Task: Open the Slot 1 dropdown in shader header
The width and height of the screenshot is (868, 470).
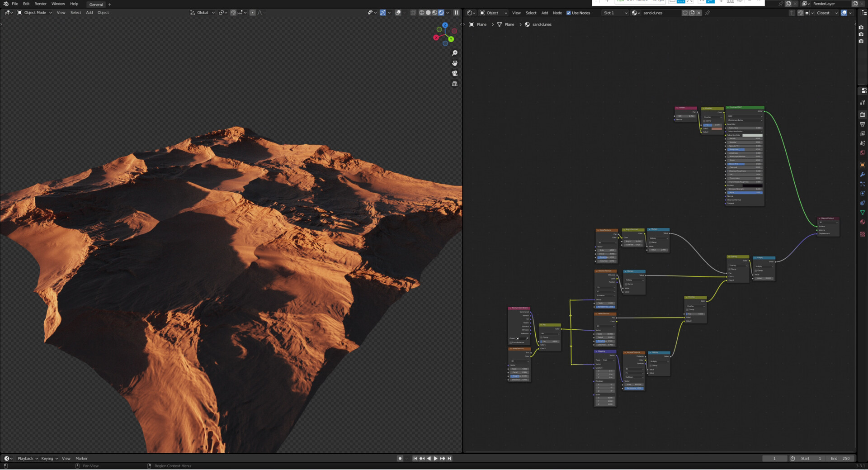Action: point(615,13)
